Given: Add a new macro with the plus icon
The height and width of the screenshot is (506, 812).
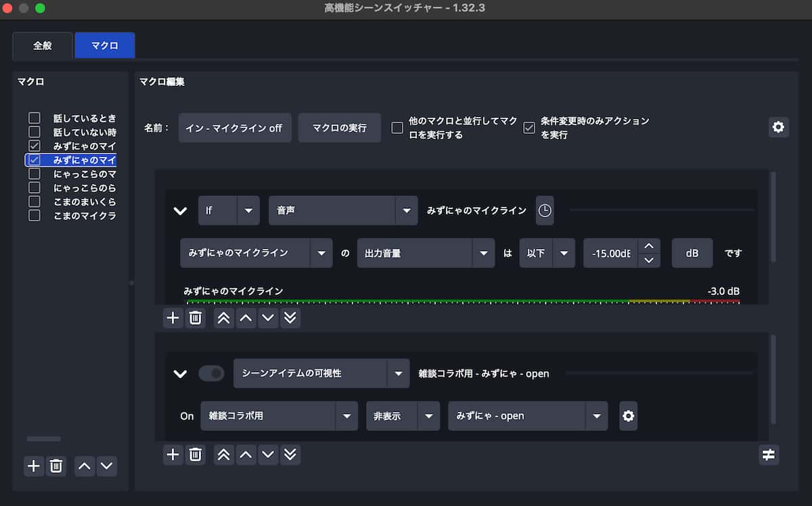Looking at the screenshot, I should click(x=33, y=465).
